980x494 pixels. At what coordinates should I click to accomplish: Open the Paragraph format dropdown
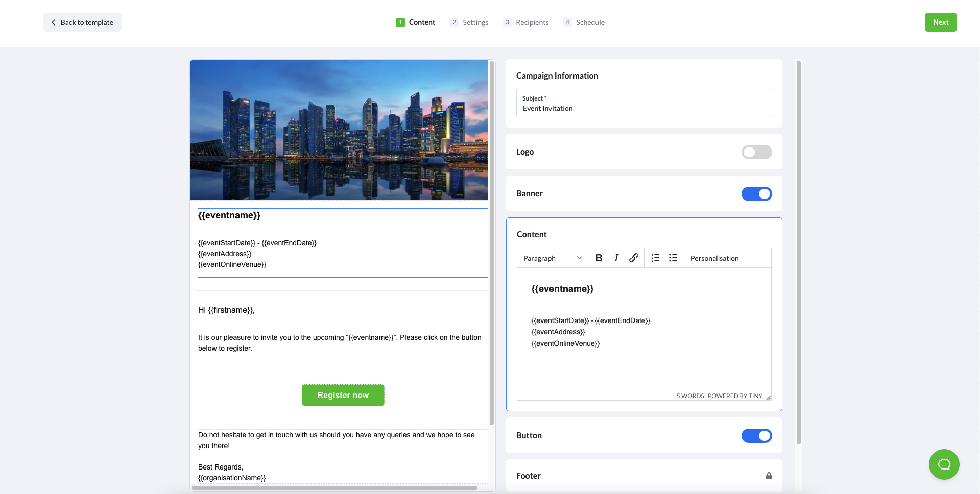pyautogui.click(x=552, y=258)
